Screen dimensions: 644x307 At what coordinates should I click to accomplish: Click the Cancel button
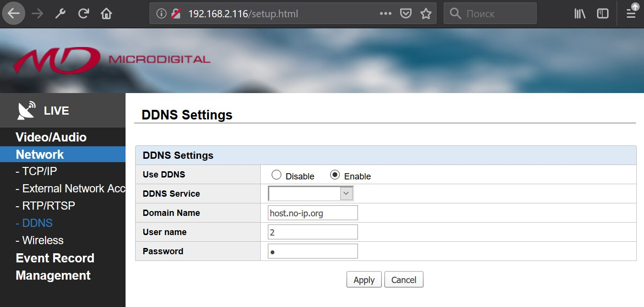[404, 280]
